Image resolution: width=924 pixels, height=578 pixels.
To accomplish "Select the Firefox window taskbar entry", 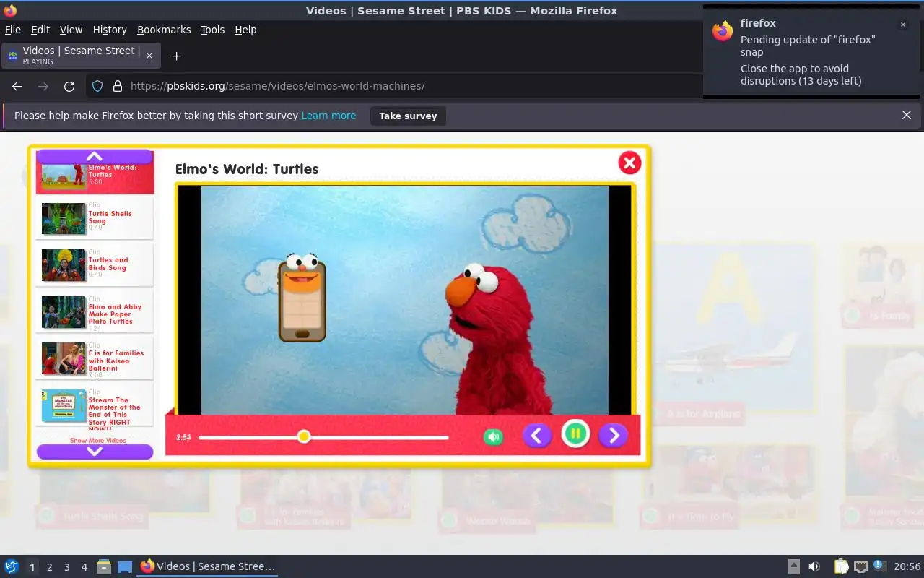I will [208, 566].
